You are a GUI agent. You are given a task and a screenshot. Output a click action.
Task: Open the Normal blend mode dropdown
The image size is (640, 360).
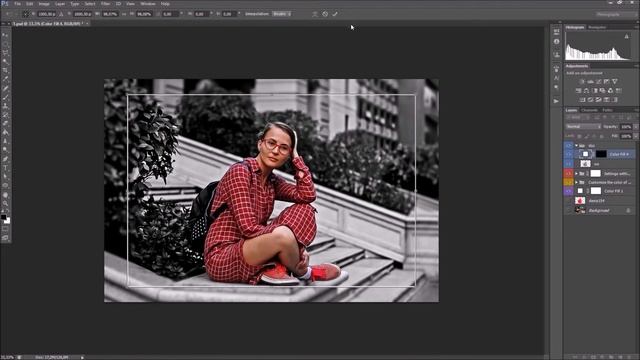pos(583,127)
